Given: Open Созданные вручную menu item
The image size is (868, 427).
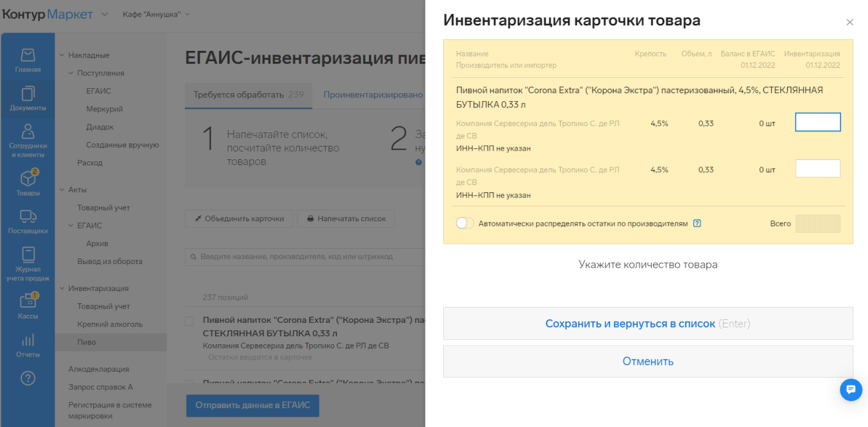Looking at the screenshot, I should (x=122, y=145).
